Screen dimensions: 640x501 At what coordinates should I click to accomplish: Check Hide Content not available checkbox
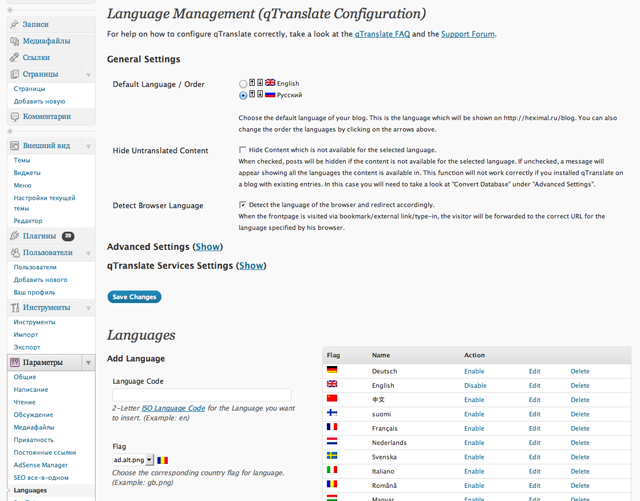click(242, 149)
